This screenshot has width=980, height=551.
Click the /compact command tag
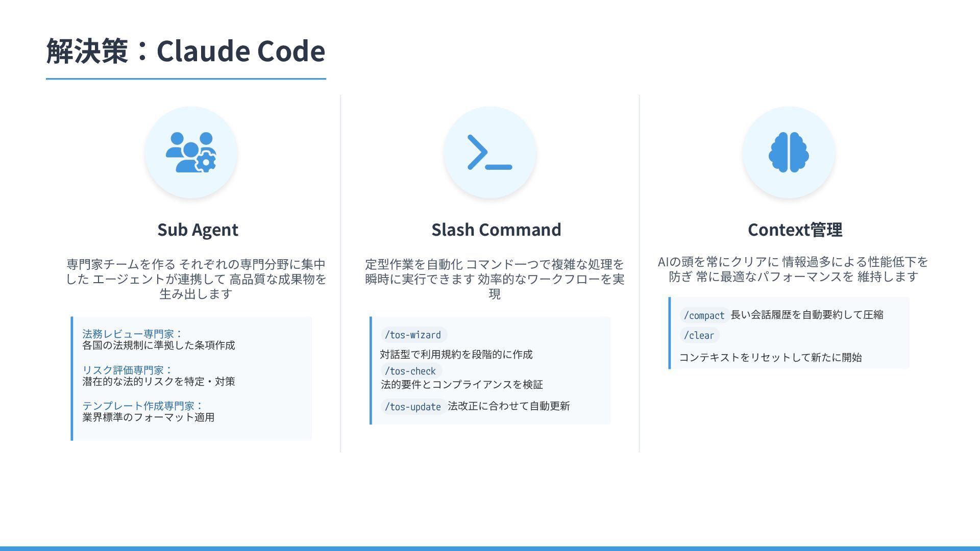(x=704, y=315)
